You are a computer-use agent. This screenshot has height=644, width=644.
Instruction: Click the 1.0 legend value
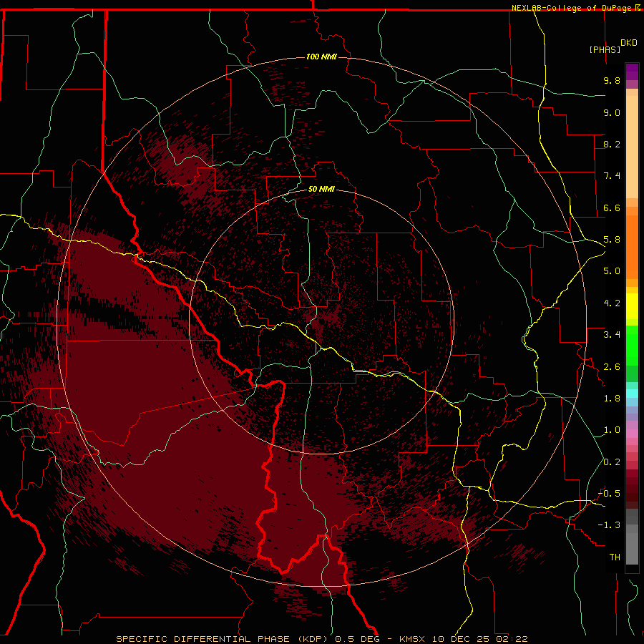tap(612, 430)
